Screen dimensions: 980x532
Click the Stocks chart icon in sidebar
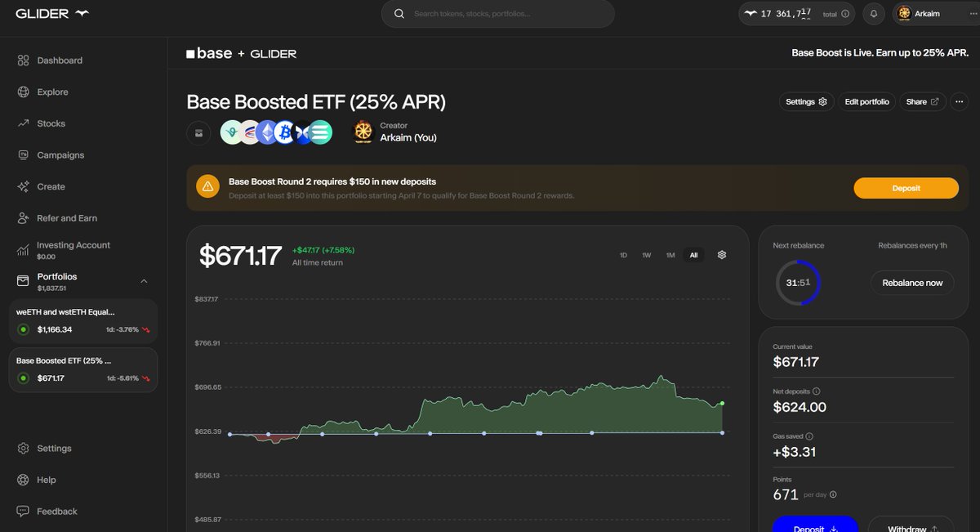[23, 123]
